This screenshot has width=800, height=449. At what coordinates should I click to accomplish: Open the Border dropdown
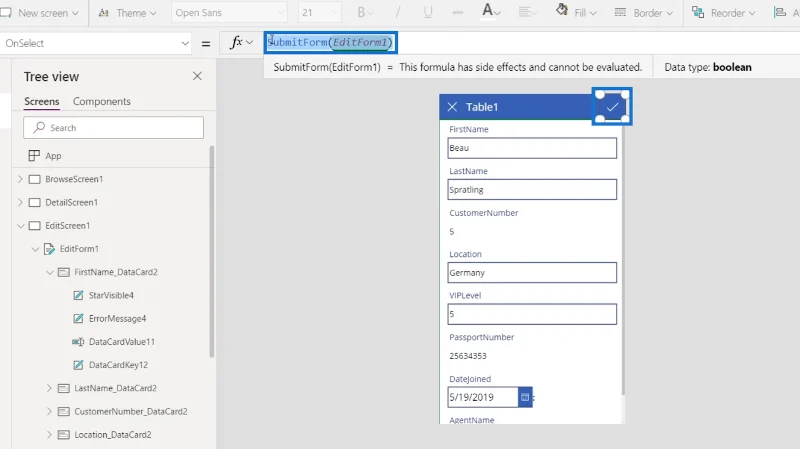[x=643, y=13]
